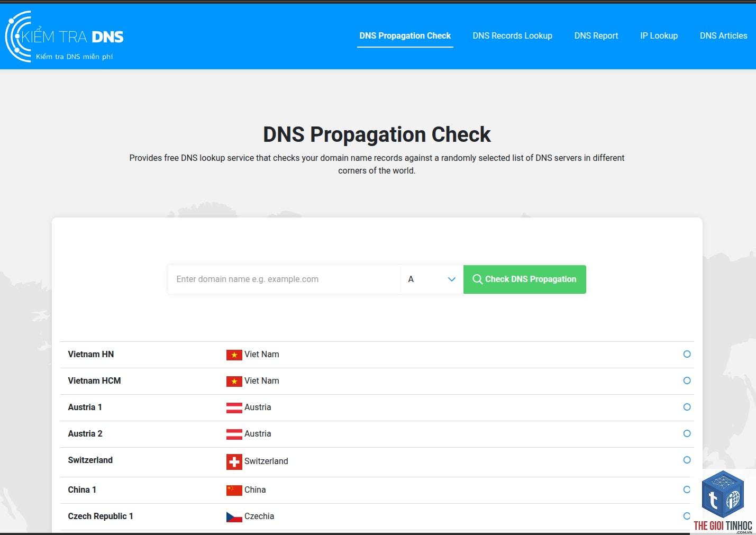The width and height of the screenshot is (756, 535).
Task: Go to the IP Lookup page
Action: [659, 36]
